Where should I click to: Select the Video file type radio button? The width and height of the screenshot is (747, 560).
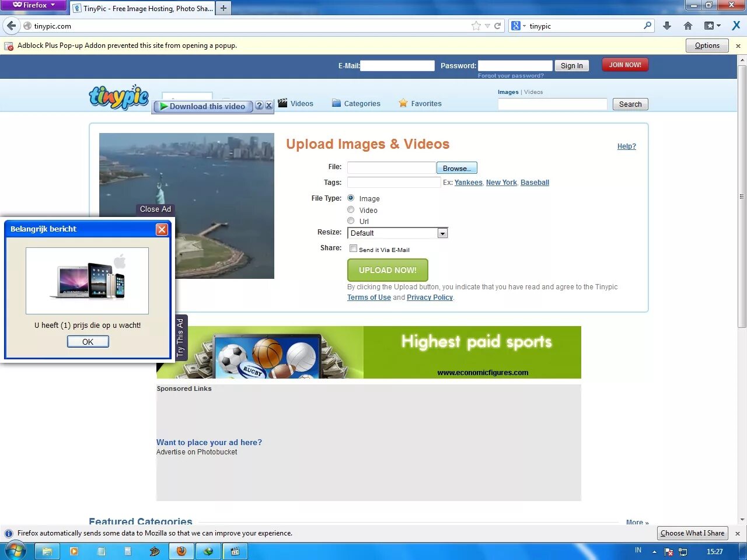click(x=351, y=210)
